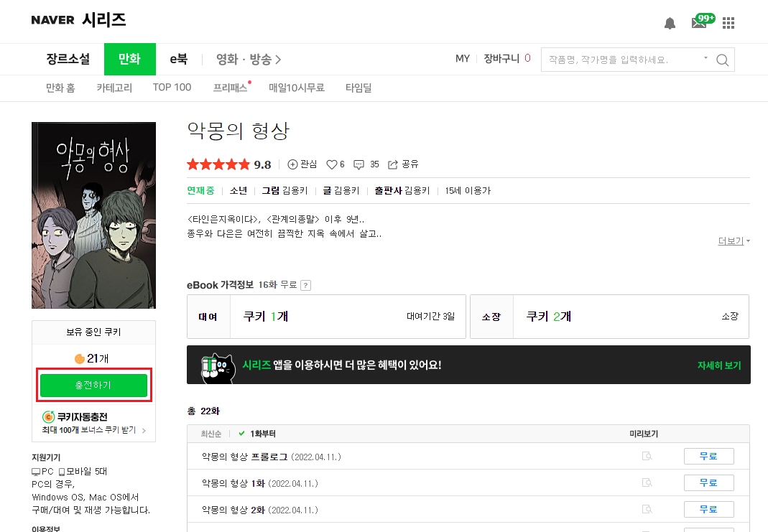This screenshot has height=532, width=768.
Task: Click the preview icon for 1화
Action: [x=647, y=483]
